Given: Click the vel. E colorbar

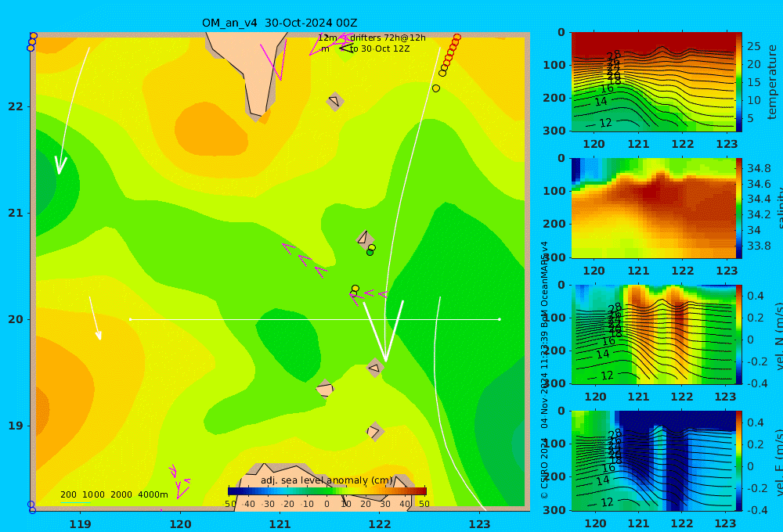Looking at the screenshot, I should point(738,461).
